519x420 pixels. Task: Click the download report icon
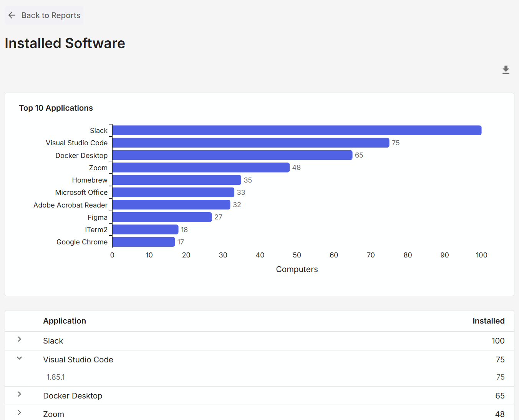tap(506, 70)
